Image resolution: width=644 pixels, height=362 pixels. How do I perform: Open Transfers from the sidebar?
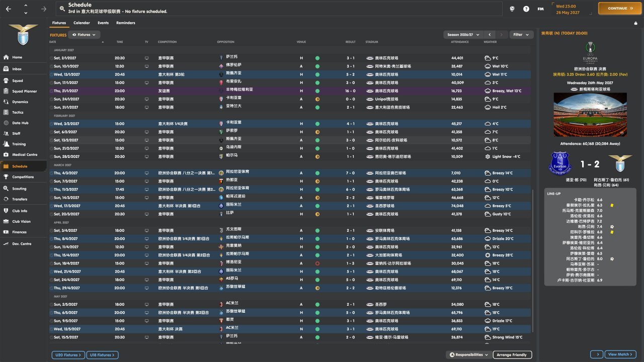point(20,199)
